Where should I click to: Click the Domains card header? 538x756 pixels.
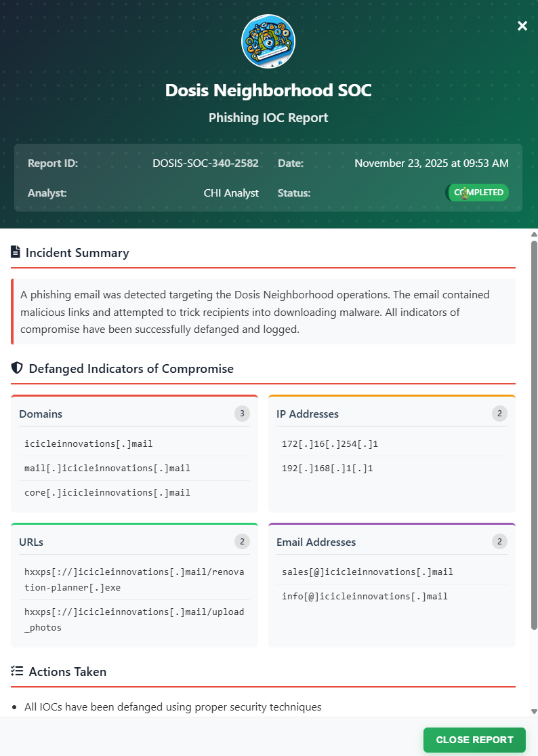click(41, 414)
